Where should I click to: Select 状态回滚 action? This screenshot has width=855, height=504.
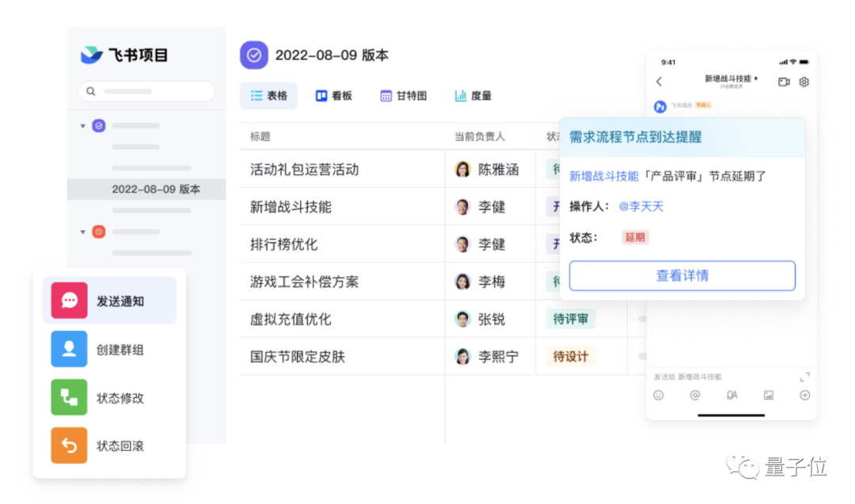click(109, 445)
